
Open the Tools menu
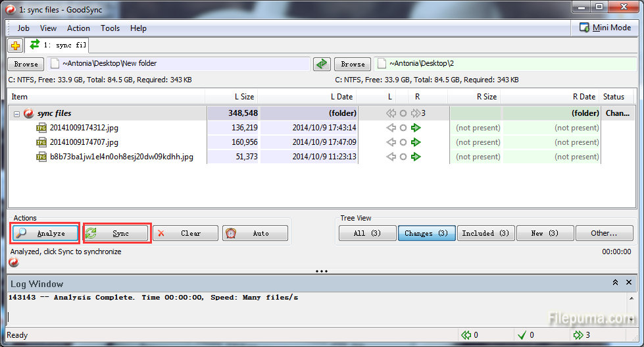pyautogui.click(x=110, y=28)
